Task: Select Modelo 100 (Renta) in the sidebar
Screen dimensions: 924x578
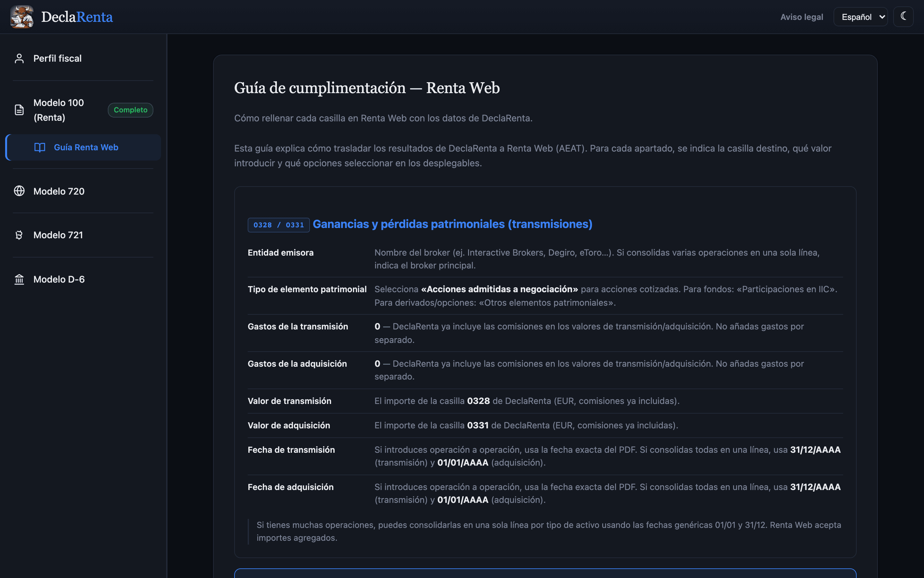Action: 83,110
